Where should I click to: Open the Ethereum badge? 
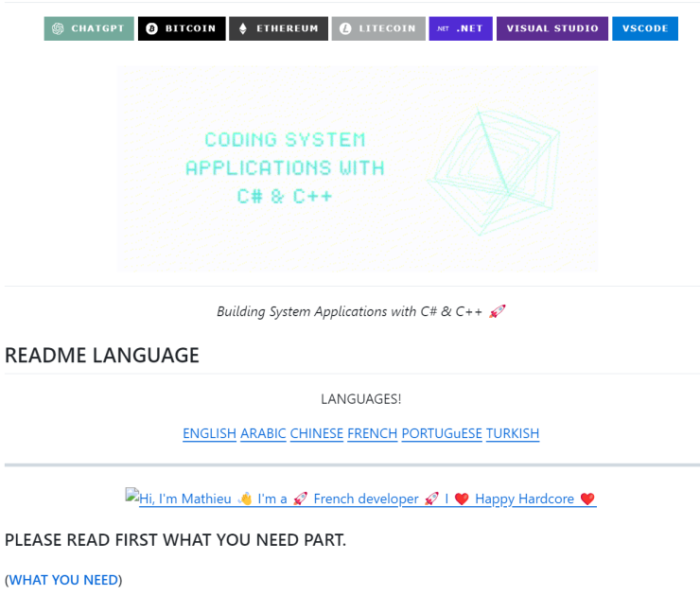279,28
